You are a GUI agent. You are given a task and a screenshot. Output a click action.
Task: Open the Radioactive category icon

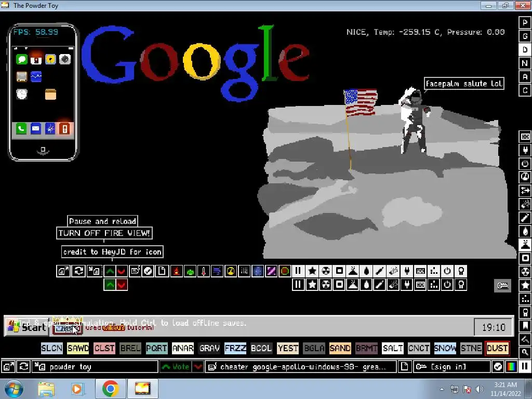click(525, 272)
